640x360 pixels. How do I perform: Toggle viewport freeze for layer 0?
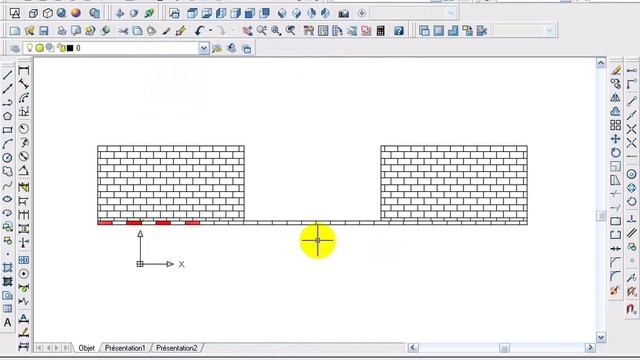tap(50, 48)
